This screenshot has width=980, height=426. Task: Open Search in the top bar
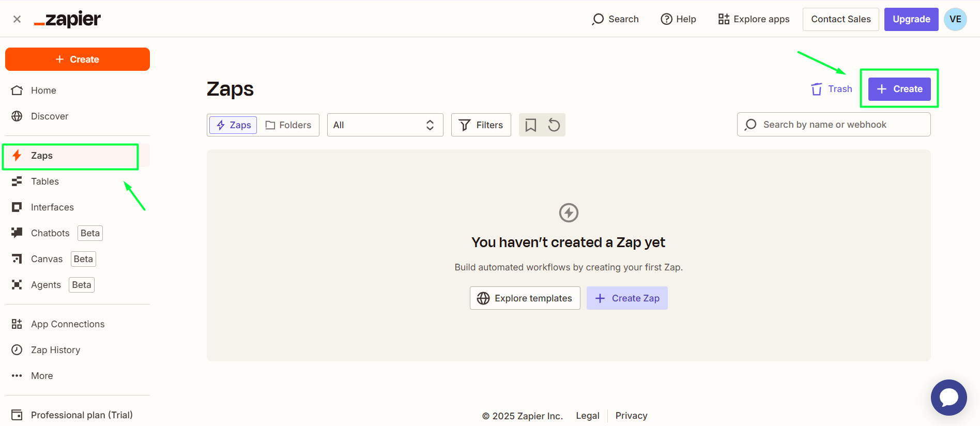[x=616, y=19]
